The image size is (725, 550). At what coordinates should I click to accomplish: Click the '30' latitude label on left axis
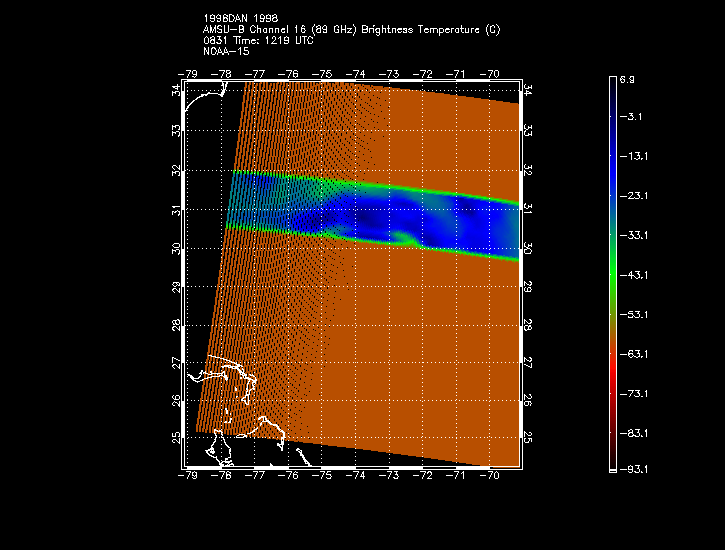(176, 249)
